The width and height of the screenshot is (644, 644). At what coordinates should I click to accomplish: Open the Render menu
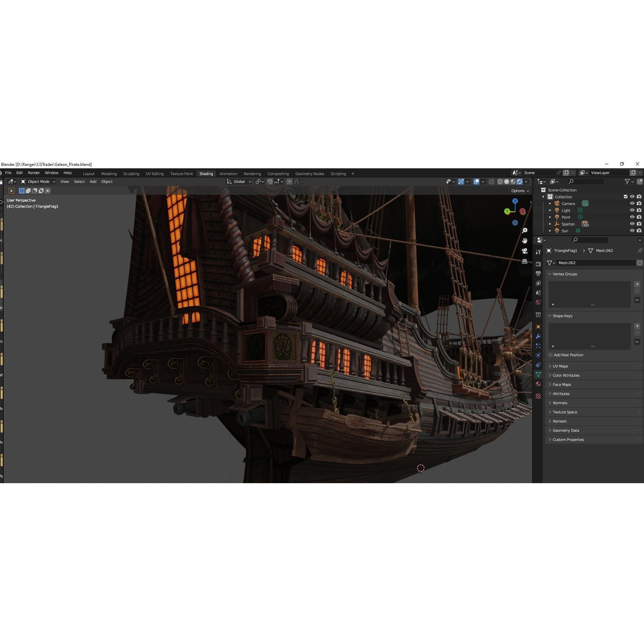[34, 173]
